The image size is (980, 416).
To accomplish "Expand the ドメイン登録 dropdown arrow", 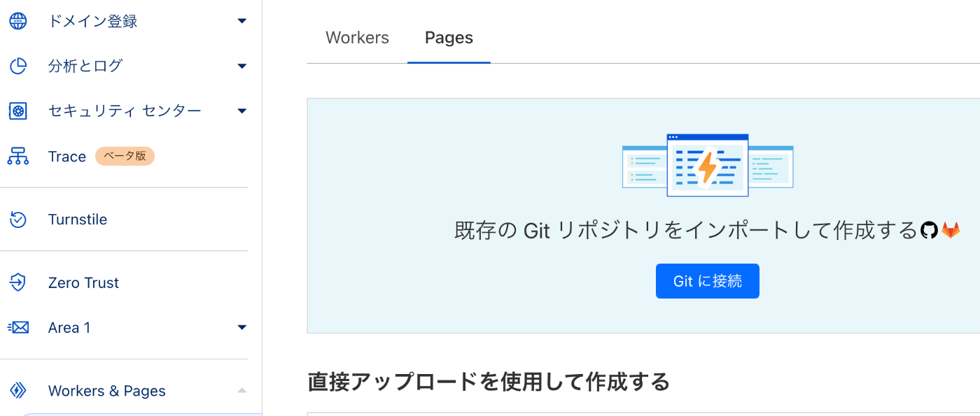I will coord(242,21).
